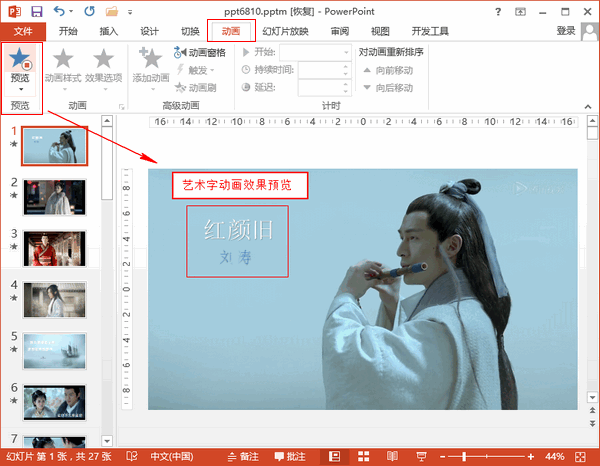Toggle the 批注 comments pane
The image size is (600, 466).
(290, 457)
